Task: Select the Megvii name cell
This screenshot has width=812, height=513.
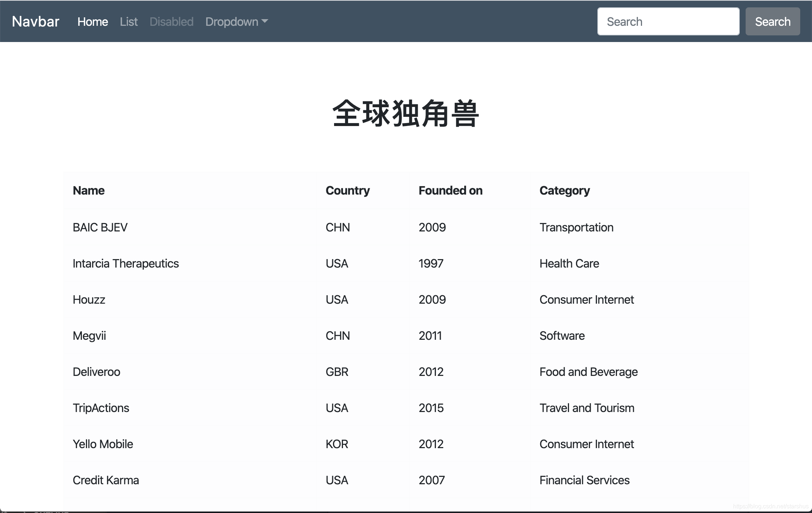Action: click(89, 336)
